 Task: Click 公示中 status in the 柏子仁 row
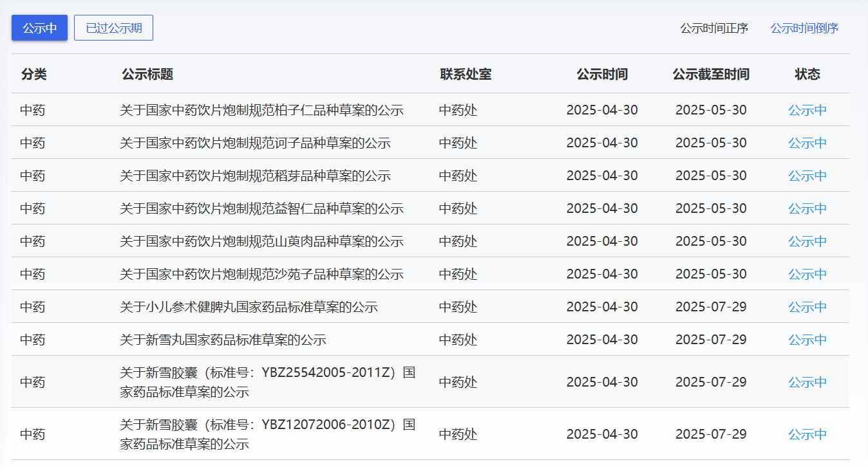[807, 110]
